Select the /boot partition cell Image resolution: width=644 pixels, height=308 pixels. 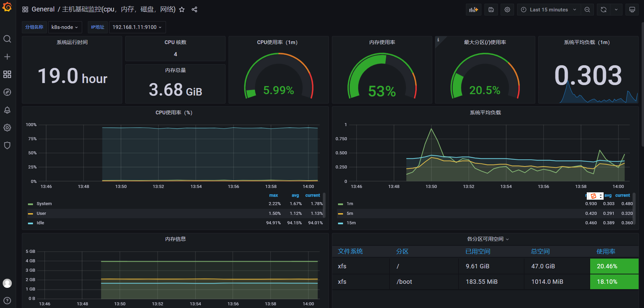pyautogui.click(x=424, y=282)
